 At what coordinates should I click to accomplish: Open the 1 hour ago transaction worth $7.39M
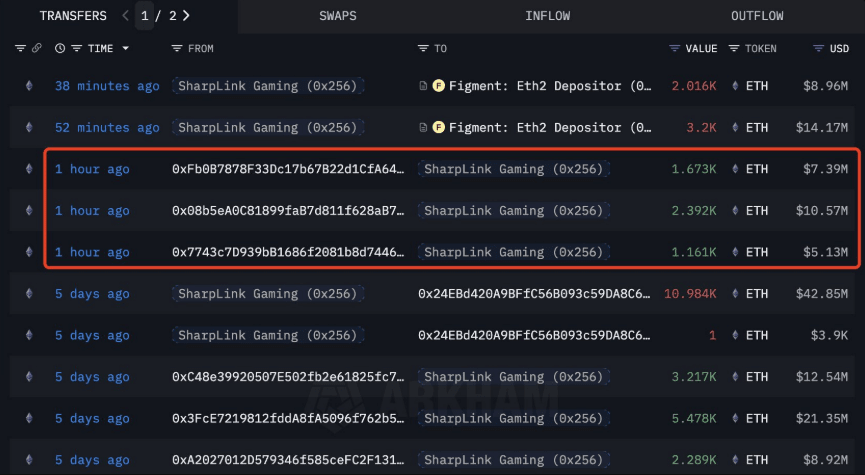click(92, 169)
